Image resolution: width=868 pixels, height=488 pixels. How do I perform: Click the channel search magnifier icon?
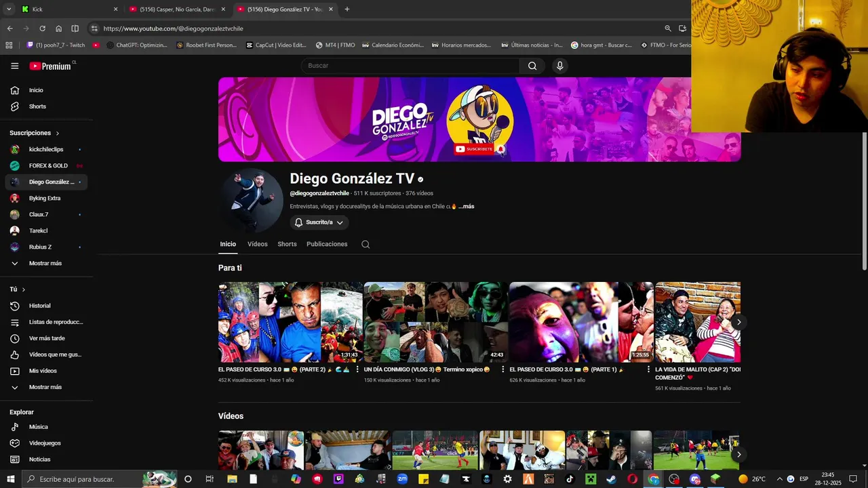366,245
